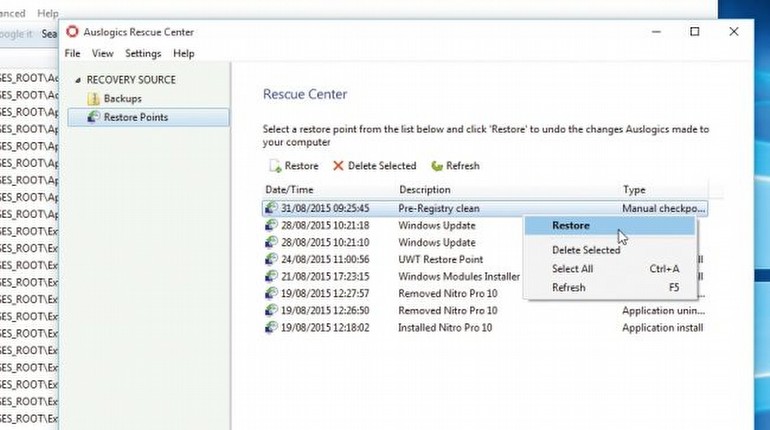Click the red Delete Selected toolbar icon
The image size is (770, 430).
(338, 166)
